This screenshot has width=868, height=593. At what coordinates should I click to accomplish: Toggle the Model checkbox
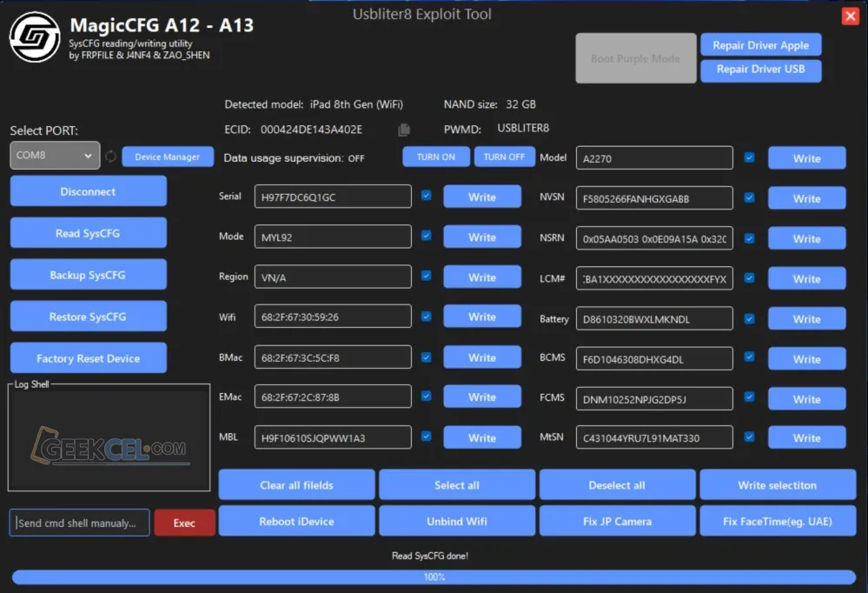pos(750,157)
